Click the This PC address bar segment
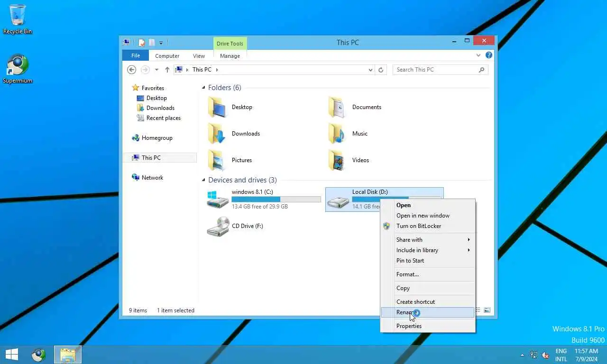The width and height of the screenshot is (607, 364). pyautogui.click(x=202, y=70)
